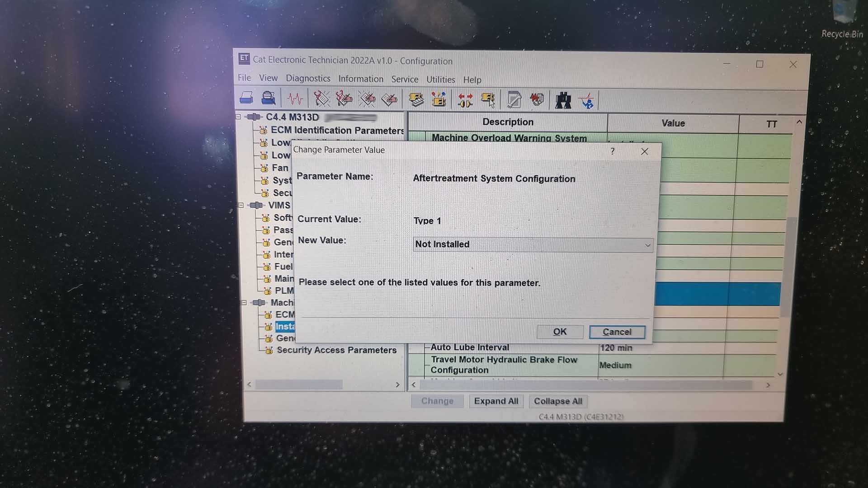Image resolution: width=868 pixels, height=488 pixels.
Task: Open the Recycle Bin desktop icon
Action: point(844,19)
